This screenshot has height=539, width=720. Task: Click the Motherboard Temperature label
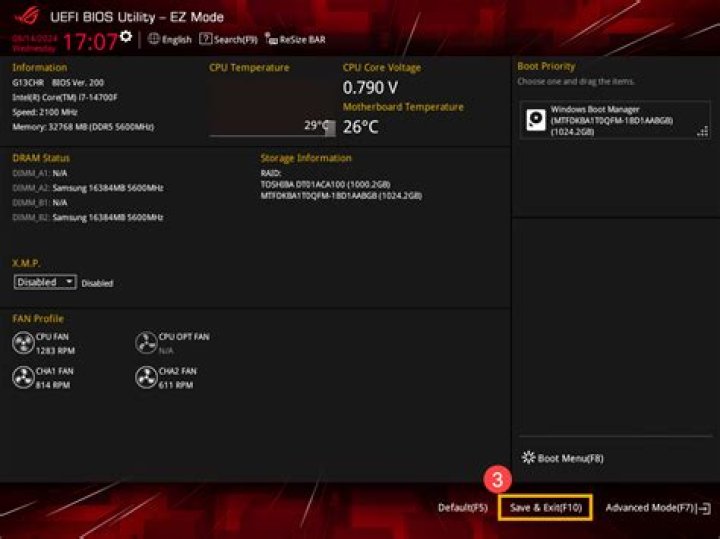pyautogui.click(x=403, y=107)
